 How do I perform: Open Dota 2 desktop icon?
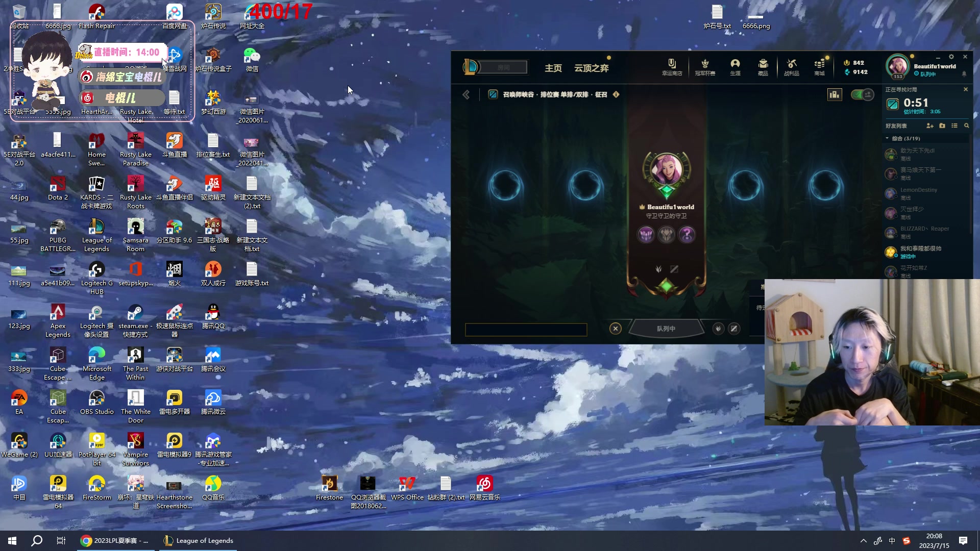tap(58, 188)
